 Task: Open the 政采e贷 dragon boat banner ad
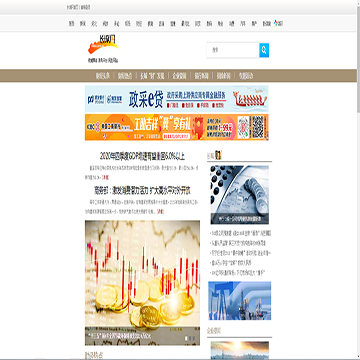coord(177,99)
